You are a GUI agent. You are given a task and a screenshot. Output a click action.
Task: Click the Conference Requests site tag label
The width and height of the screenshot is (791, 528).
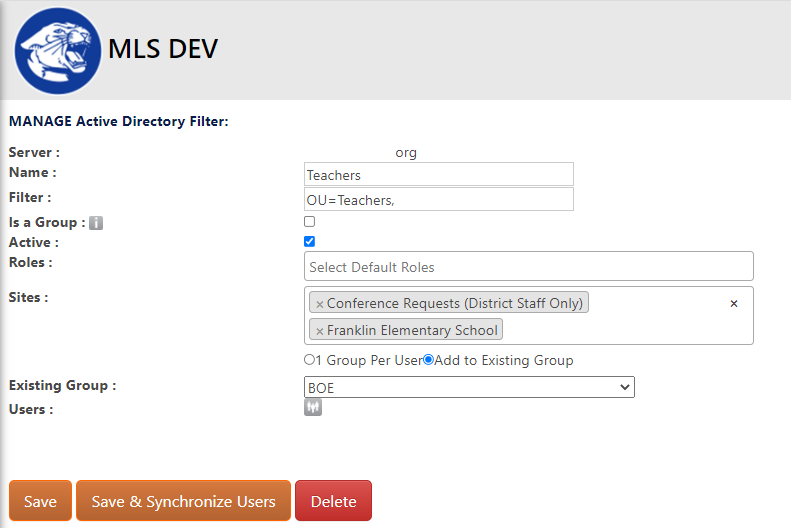(455, 303)
